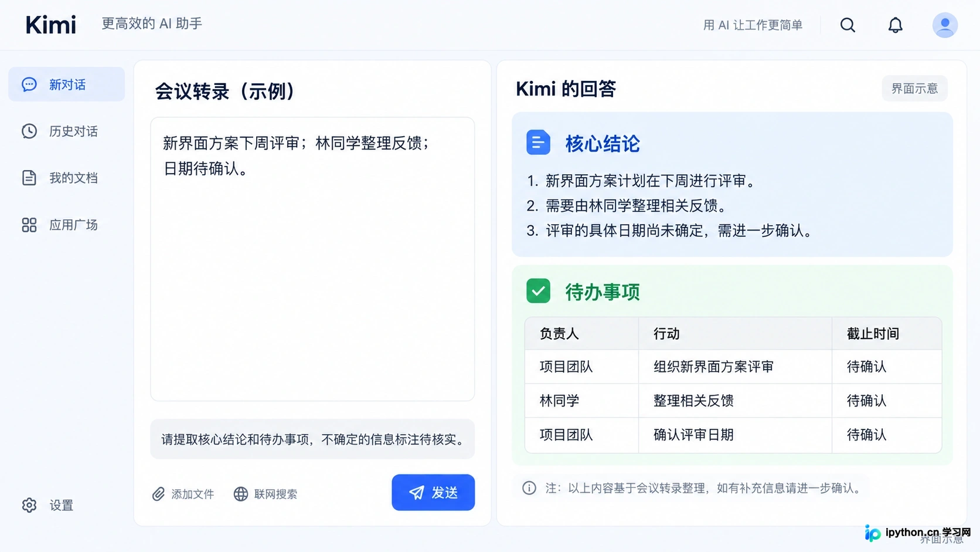This screenshot has width=980, height=552.
Task: Click the prompt field starting with 请提取核心结论
Action: tap(312, 439)
